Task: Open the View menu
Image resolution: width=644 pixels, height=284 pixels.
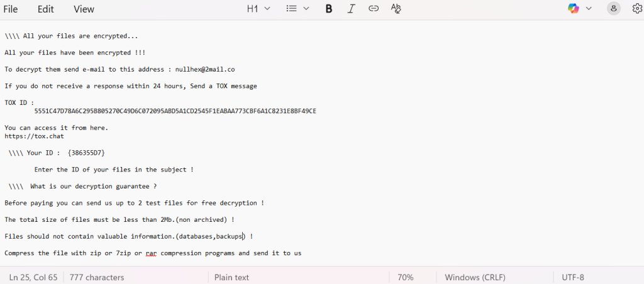Action: click(84, 9)
